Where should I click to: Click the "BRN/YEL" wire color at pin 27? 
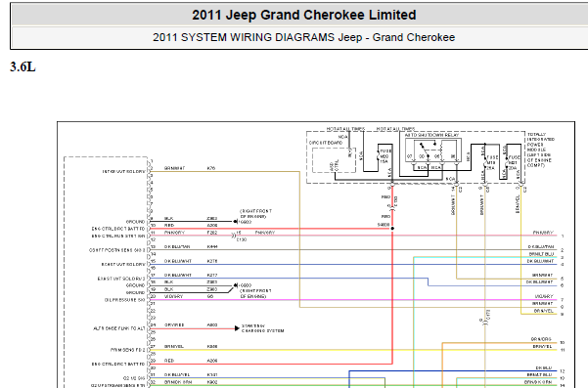point(174,346)
